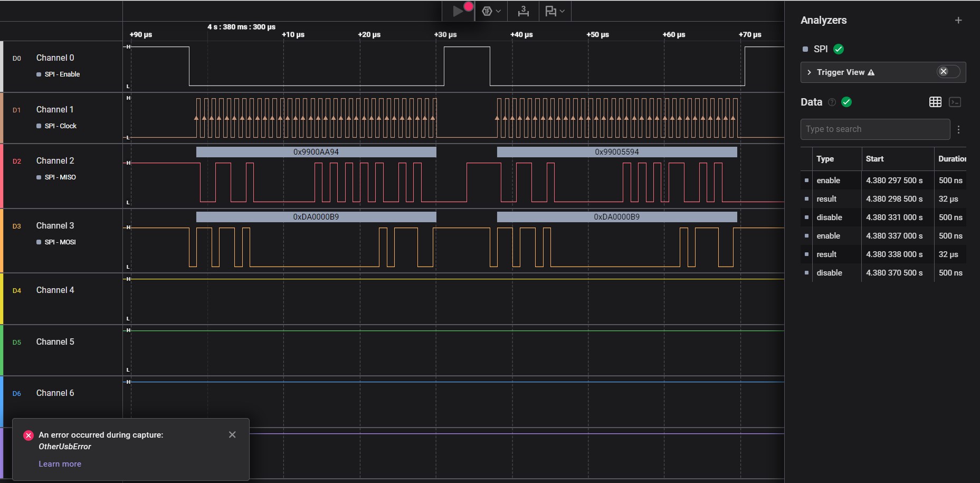Select Channel 2 SPI - MISO label
980x483 pixels.
tap(60, 177)
